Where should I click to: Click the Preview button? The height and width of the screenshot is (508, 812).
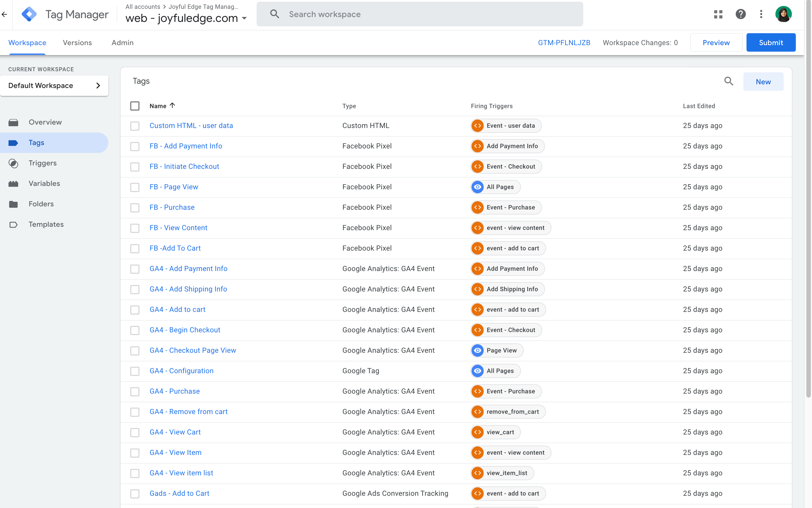click(716, 42)
